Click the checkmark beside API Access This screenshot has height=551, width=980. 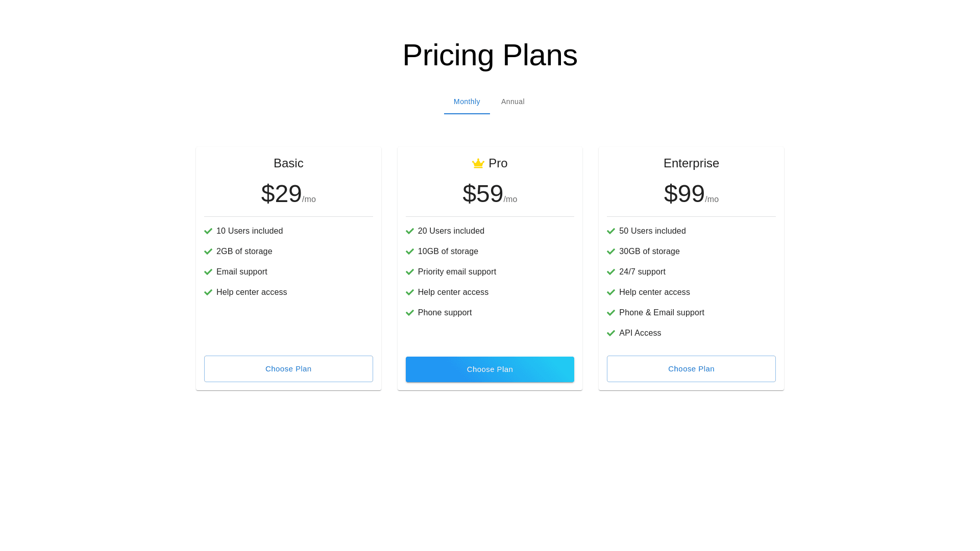pos(611,333)
